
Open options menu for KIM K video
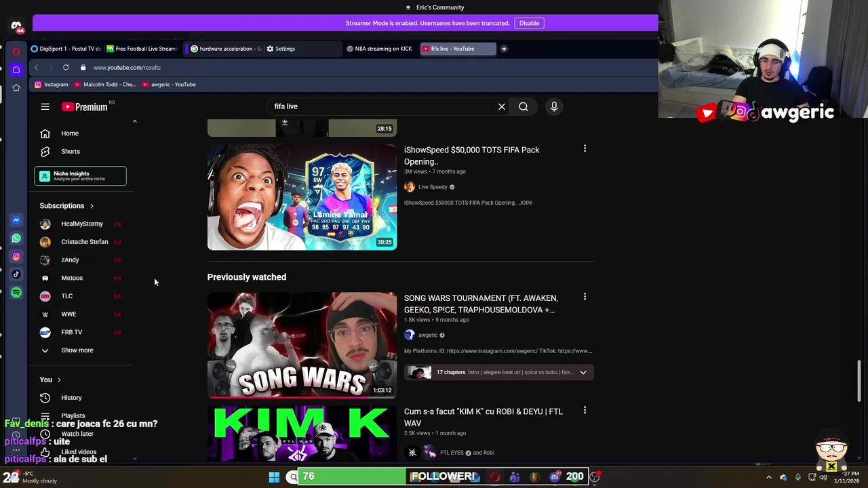(x=585, y=410)
